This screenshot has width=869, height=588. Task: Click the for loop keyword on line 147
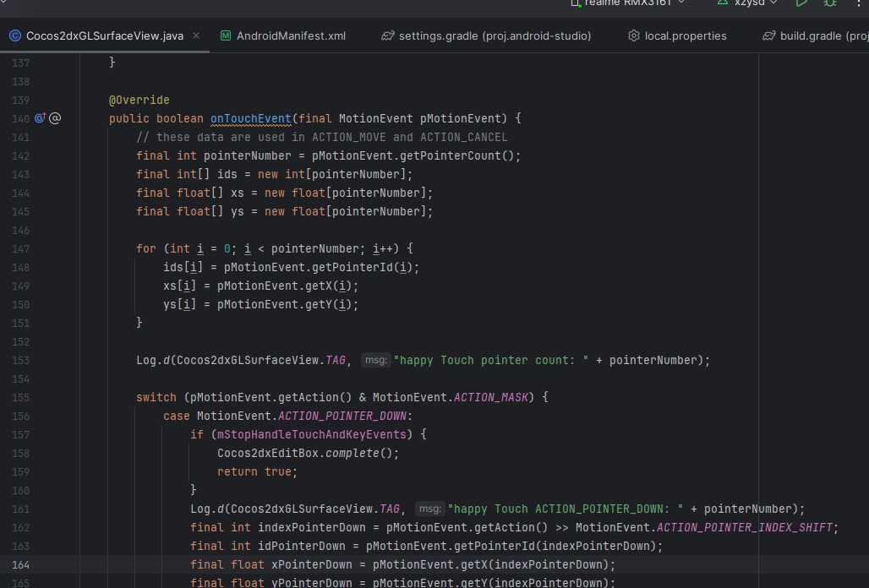145,248
